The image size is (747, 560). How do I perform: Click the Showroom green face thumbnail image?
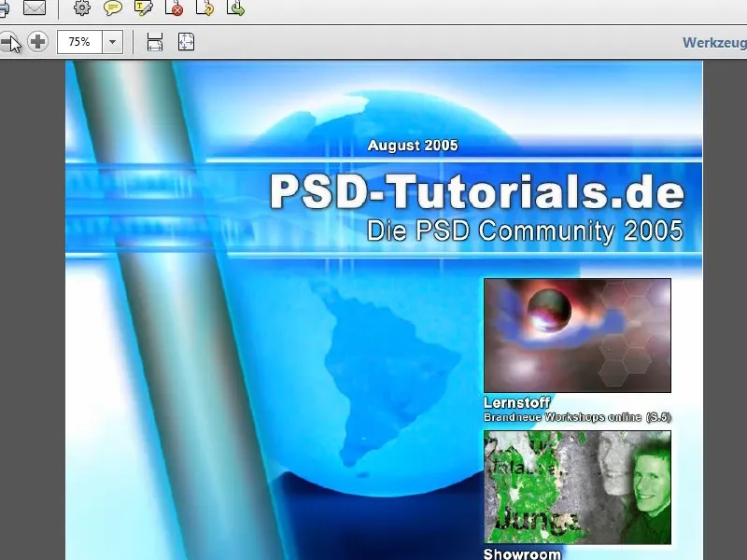(577, 487)
